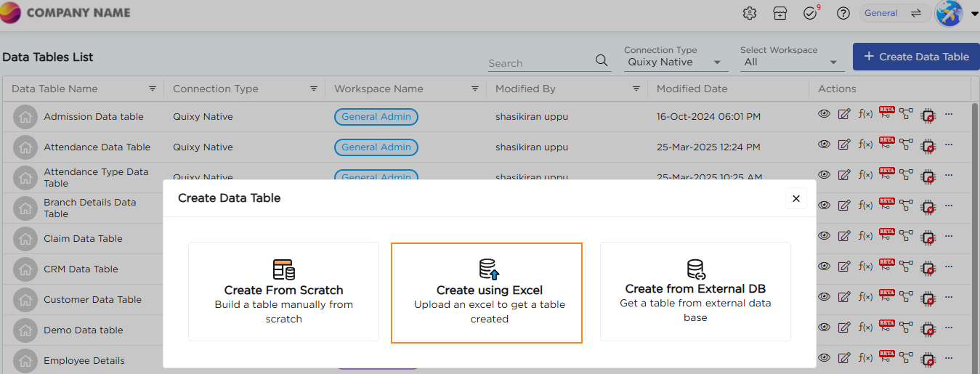
Task: Edit the Attendance Data Table with pencil icon
Action: point(844,145)
